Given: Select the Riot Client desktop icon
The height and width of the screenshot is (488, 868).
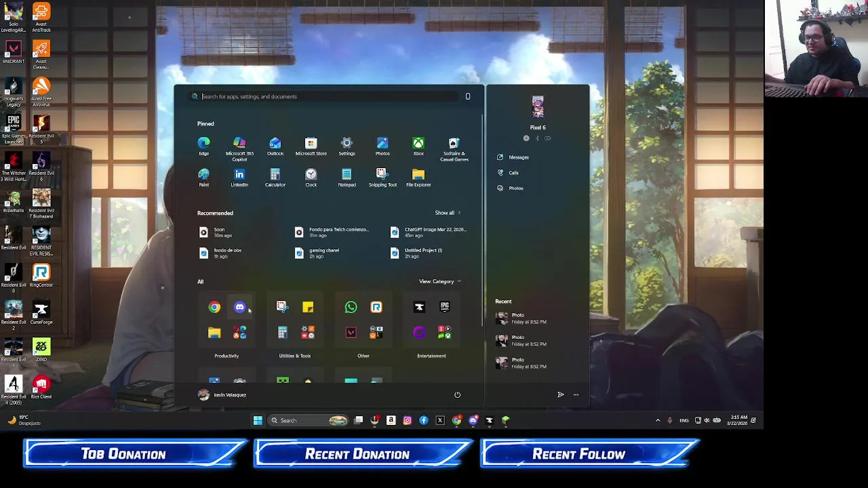Looking at the screenshot, I should (x=41, y=387).
